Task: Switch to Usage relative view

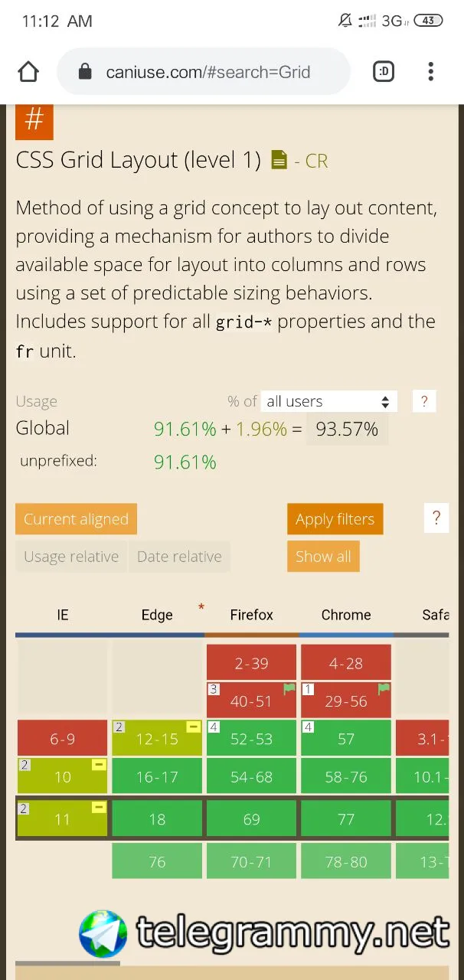Action: 71,557
